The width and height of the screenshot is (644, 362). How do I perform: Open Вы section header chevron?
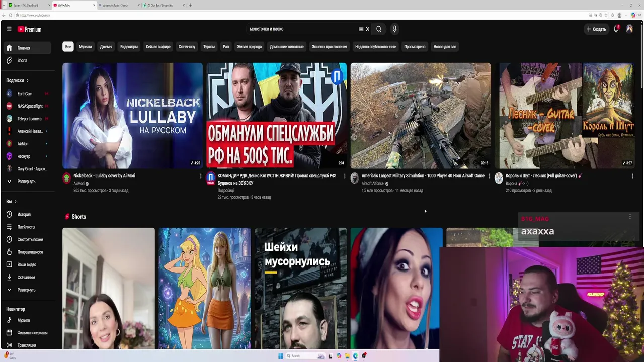point(15,202)
